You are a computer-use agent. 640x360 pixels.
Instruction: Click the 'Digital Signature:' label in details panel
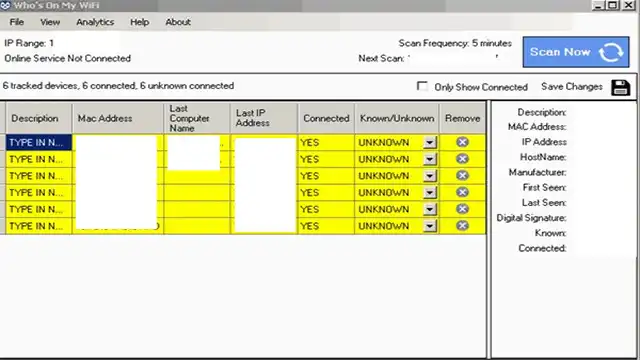531,218
